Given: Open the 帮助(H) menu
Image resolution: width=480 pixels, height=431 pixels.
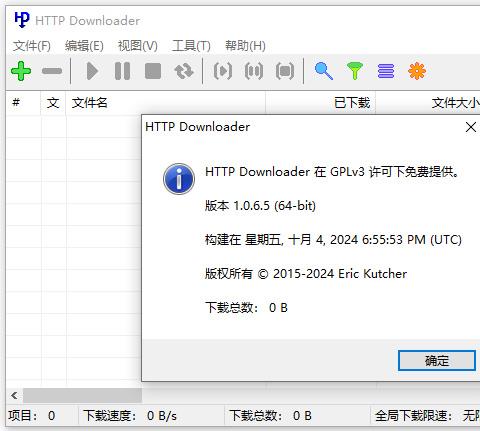Looking at the screenshot, I should (x=245, y=46).
